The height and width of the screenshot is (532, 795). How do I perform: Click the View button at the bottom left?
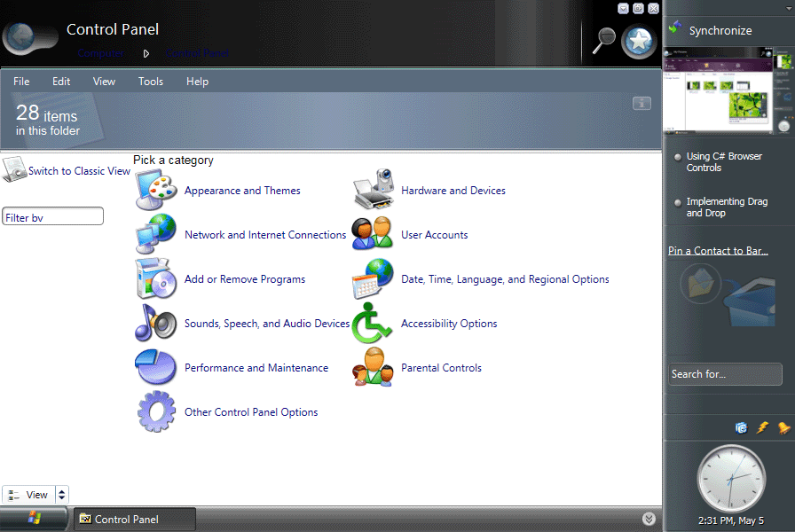click(x=29, y=495)
